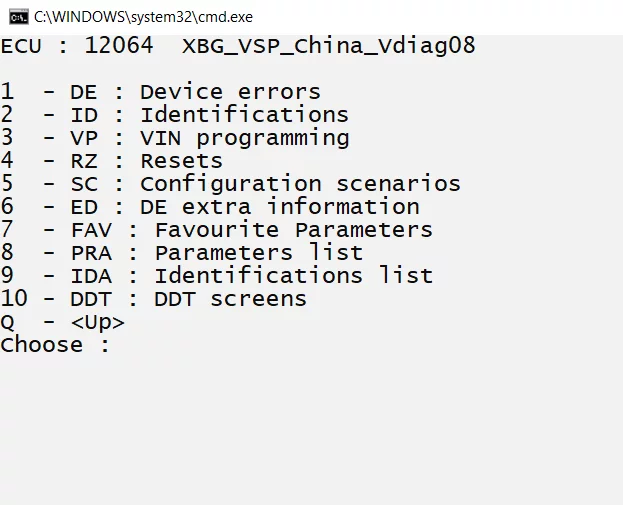Click the DDT screens option
Viewport: 623px width, 505px height.
[153, 299]
